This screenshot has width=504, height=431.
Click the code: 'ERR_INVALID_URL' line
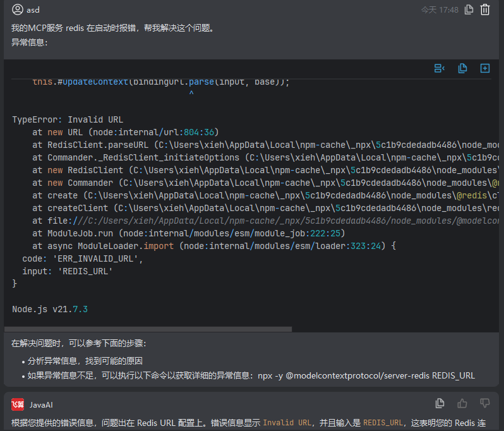click(x=83, y=258)
